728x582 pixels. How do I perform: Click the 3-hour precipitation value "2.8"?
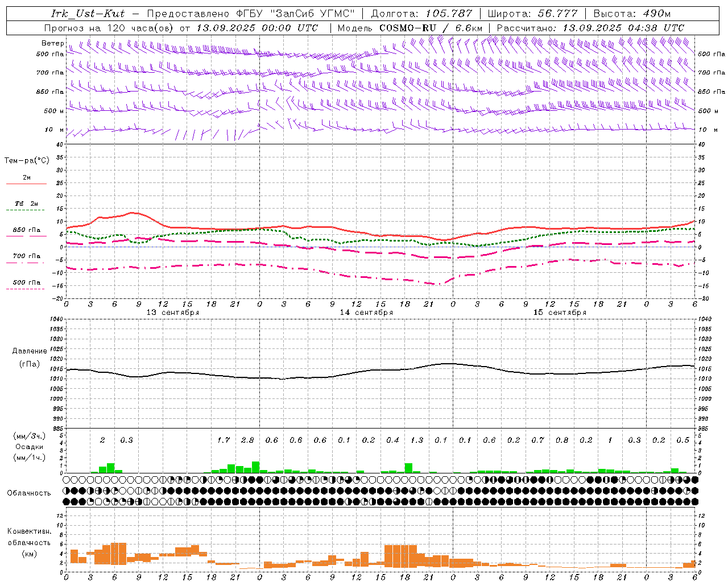click(x=247, y=440)
